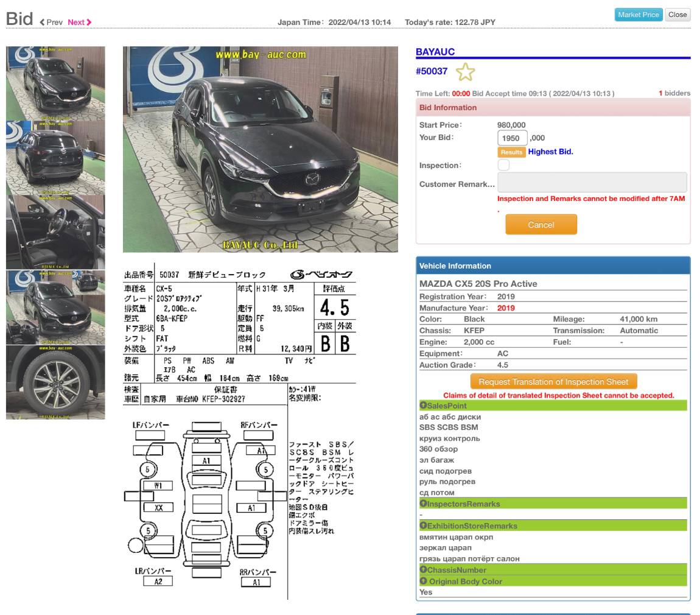Click Manufacture Year value 2019 in red
Image resolution: width=700 pixels, height=615 pixels.
(x=506, y=308)
